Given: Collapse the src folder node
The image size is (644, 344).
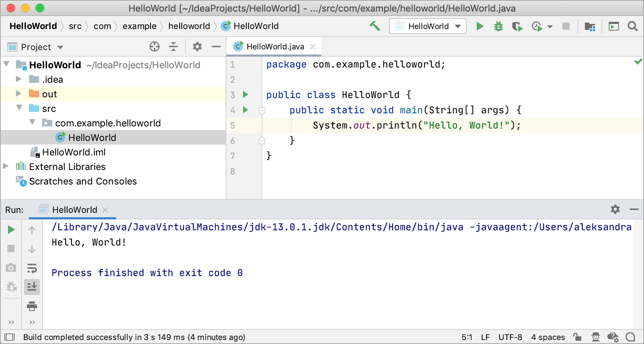Looking at the screenshot, I should coord(19,108).
